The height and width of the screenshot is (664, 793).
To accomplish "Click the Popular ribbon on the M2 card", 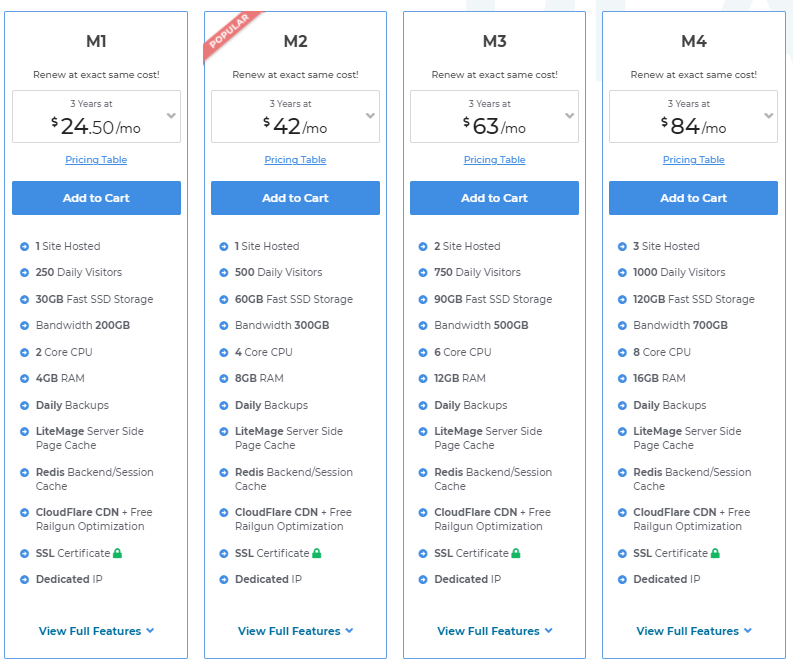I will (230, 33).
